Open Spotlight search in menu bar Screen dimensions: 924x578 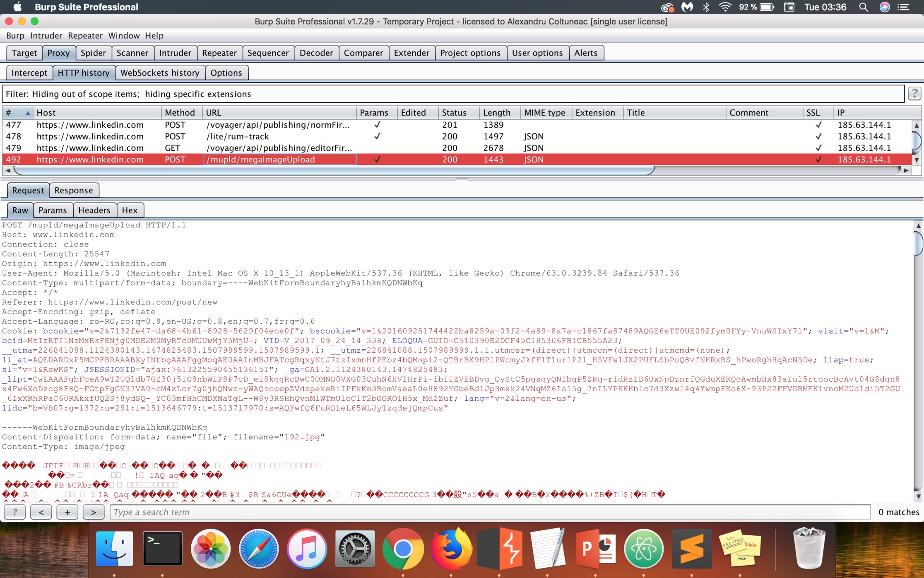click(864, 7)
